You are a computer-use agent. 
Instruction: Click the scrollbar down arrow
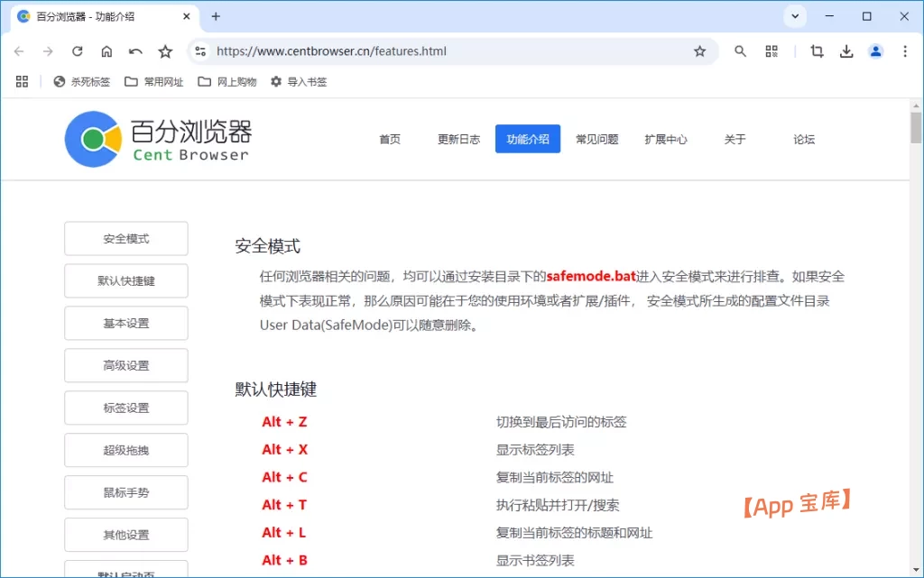[x=916, y=569]
